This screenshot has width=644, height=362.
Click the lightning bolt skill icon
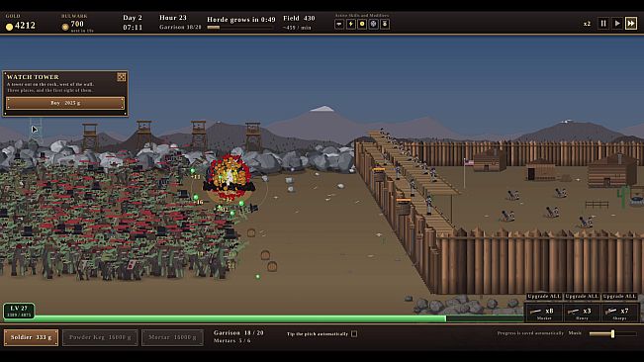[x=351, y=24]
